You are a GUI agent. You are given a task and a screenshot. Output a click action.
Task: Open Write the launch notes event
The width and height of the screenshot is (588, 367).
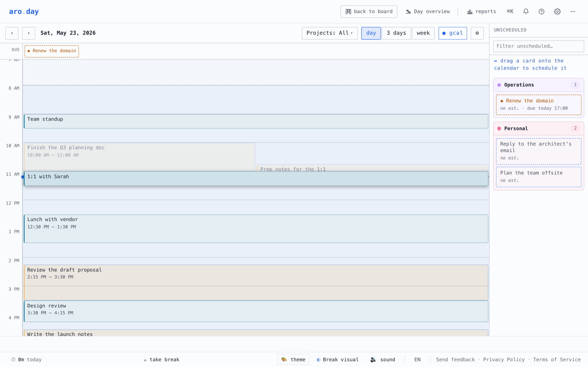coord(256,333)
